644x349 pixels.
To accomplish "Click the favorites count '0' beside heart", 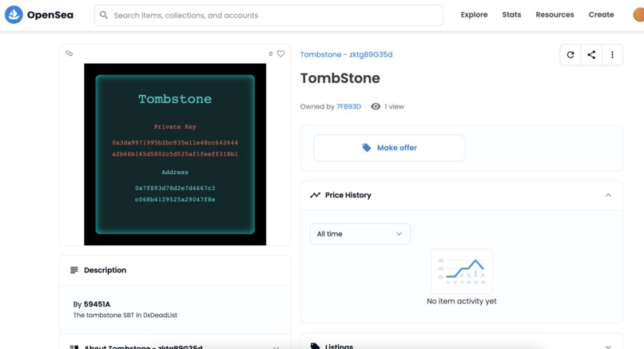I will pyautogui.click(x=271, y=54).
